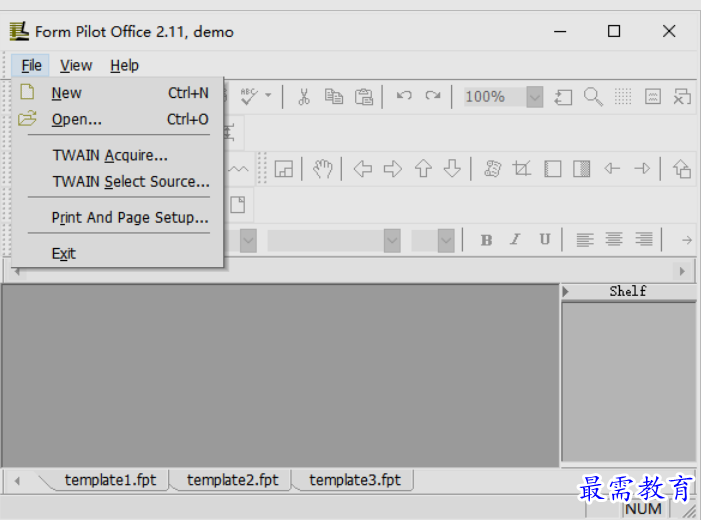Click the Form Pilot Office title icon
The height and width of the screenshot is (520, 701).
[19, 32]
